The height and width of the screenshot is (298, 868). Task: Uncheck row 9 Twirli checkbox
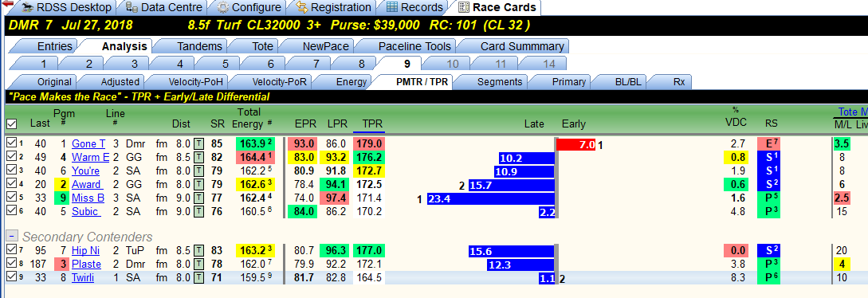(x=11, y=277)
